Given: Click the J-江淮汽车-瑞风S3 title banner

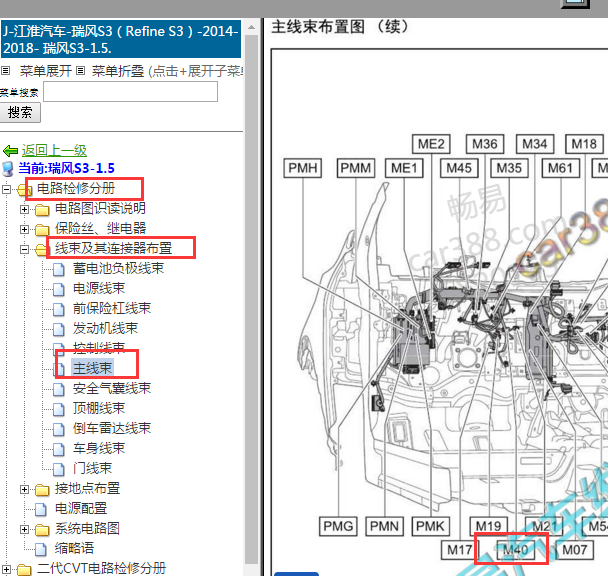Looking at the screenshot, I should point(121,39).
